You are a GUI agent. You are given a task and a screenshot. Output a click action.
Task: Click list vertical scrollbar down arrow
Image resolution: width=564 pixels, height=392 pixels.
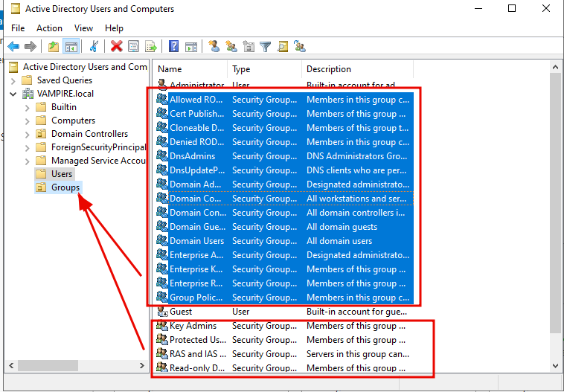pyautogui.click(x=555, y=366)
